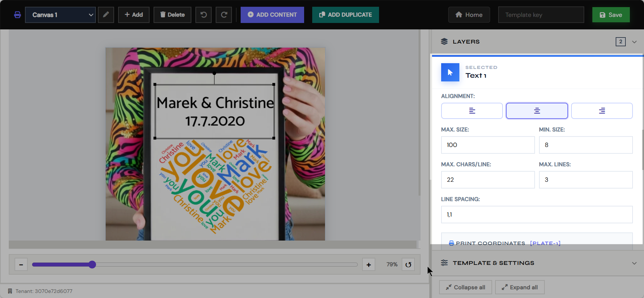Click the canvas vertical scrollbar
This screenshot has height=298, width=644.
[420, 113]
